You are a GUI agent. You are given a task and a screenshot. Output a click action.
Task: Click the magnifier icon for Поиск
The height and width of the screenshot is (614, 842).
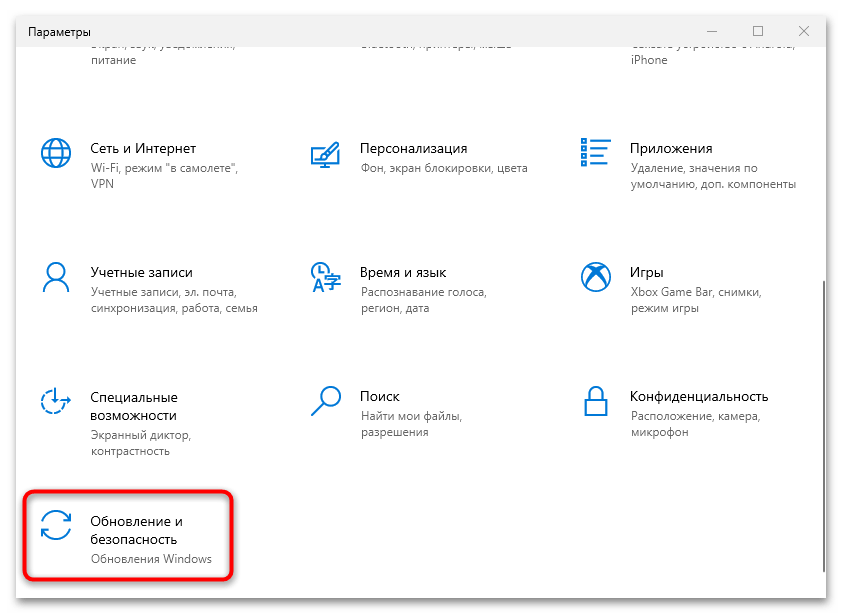pos(325,401)
